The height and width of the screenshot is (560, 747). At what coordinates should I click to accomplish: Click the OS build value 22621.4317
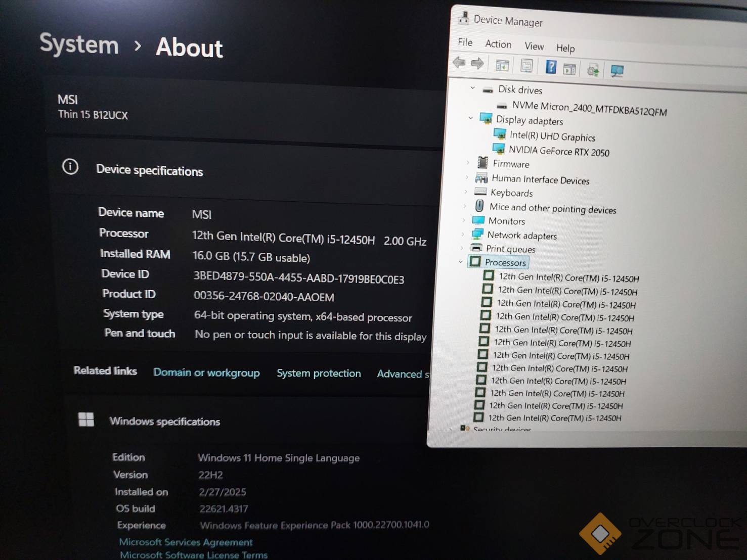pos(224,508)
